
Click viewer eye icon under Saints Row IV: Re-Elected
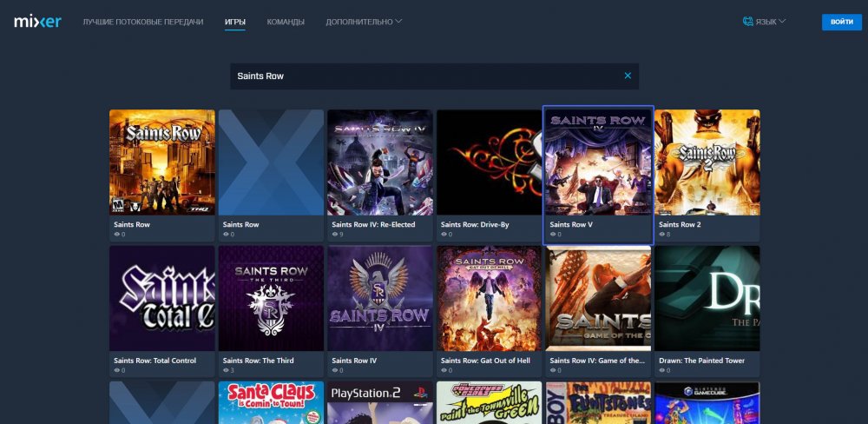[x=335, y=235]
